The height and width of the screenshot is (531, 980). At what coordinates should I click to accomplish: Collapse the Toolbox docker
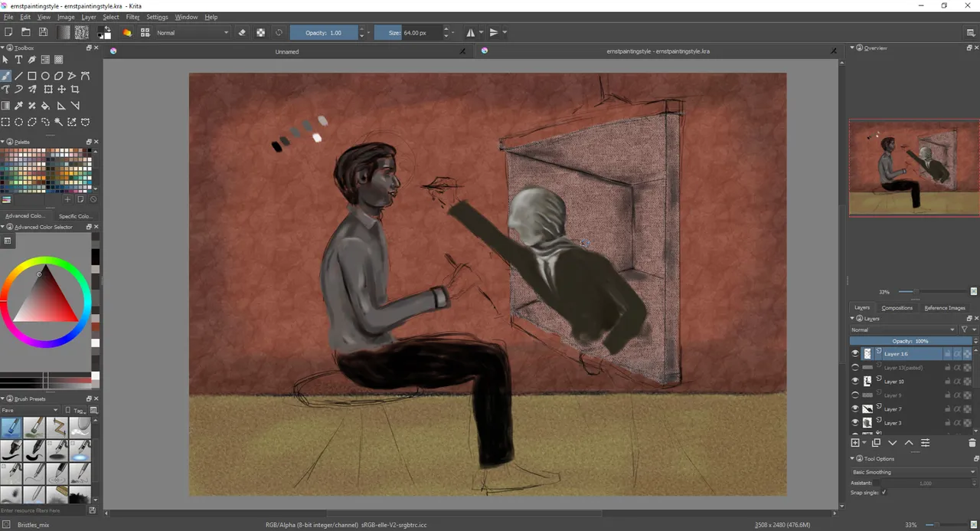3,48
